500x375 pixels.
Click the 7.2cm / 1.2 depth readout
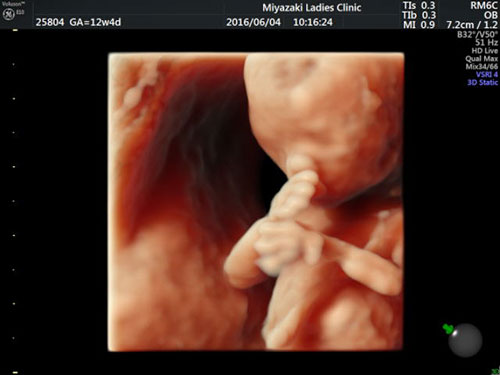coord(472,25)
